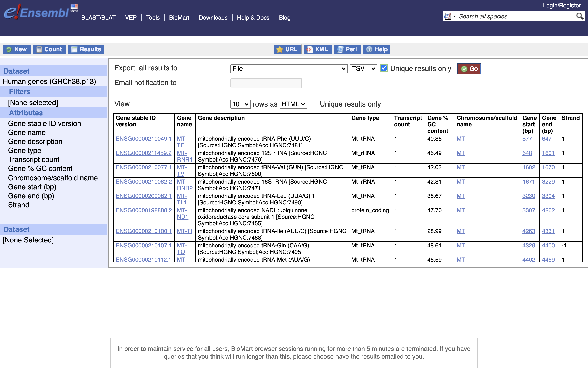Open Help & Docs menu item
This screenshot has height=368, width=588.
pyautogui.click(x=253, y=18)
